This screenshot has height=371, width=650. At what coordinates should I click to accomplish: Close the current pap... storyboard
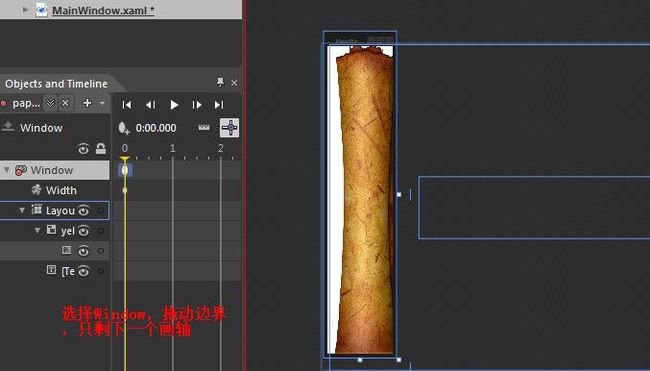click(65, 103)
